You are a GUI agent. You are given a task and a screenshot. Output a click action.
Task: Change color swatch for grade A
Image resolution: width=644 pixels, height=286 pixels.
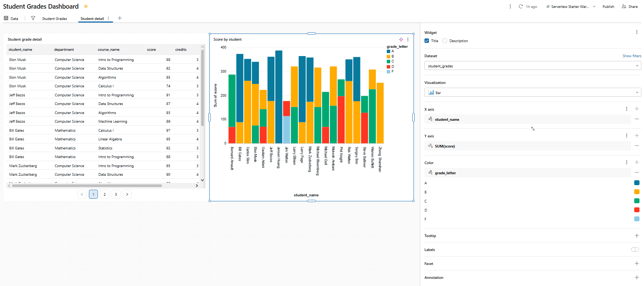point(637,183)
